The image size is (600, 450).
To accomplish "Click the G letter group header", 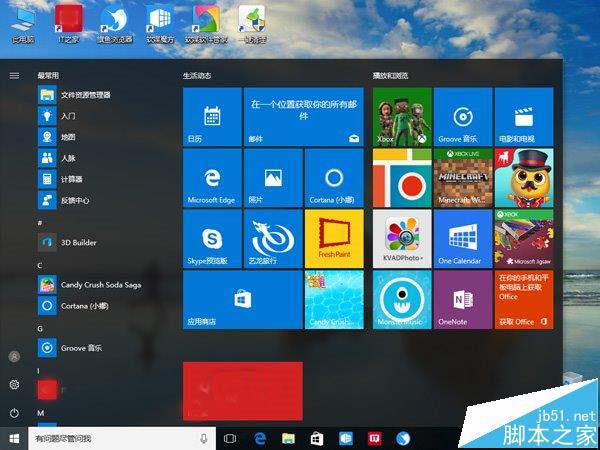I will pyautogui.click(x=40, y=329).
